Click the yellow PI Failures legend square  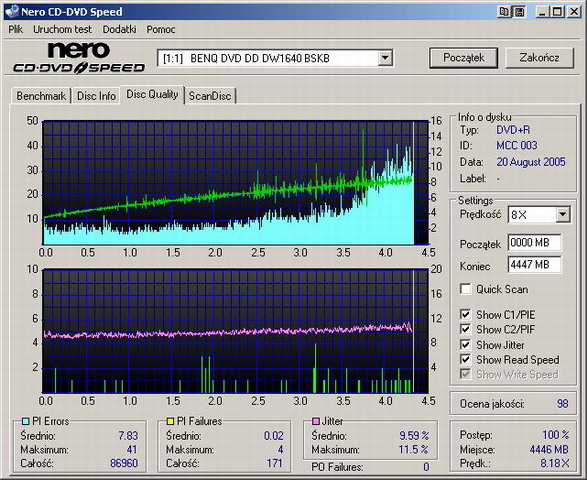(170, 422)
